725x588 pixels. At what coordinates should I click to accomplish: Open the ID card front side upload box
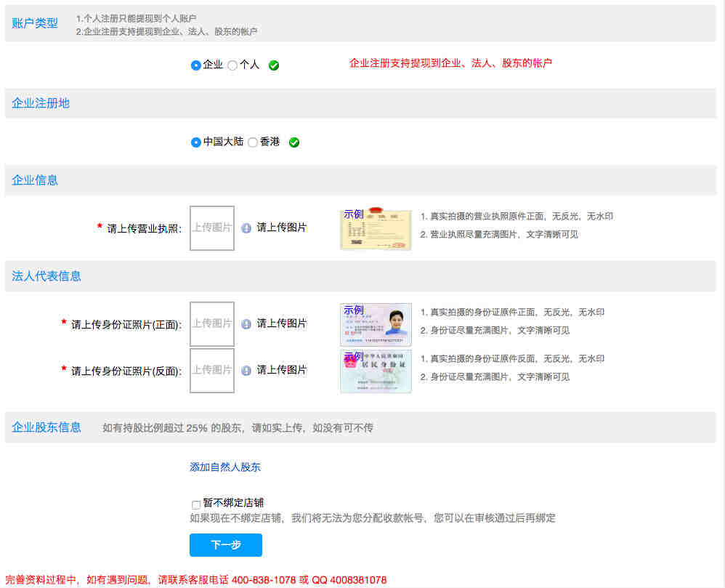(x=212, y=324)
